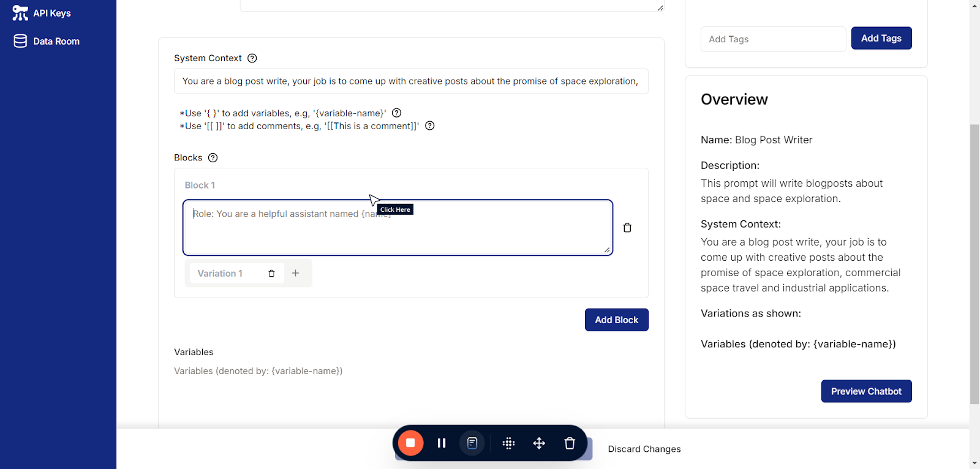Click the Add Block button
The height and width of the screenshot is (469, 980).
[x=616, y=320]
